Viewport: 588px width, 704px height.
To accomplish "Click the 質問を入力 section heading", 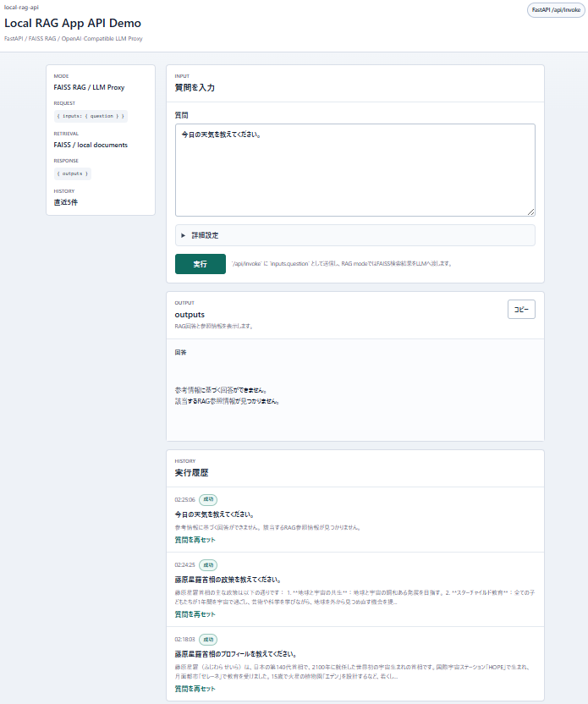I will point(195,87).
